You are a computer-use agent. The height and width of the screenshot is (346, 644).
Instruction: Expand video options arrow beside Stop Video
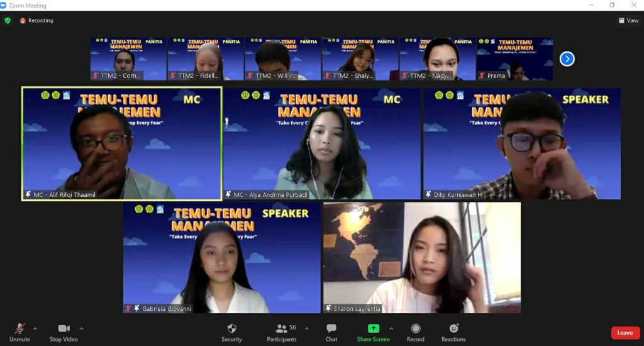pos(81,328)
